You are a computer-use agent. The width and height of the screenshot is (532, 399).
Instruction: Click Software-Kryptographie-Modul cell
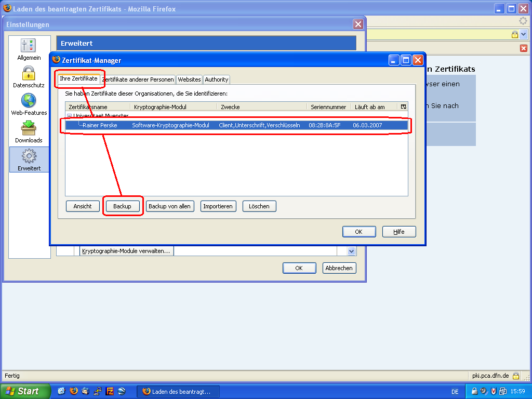(170, 125)
